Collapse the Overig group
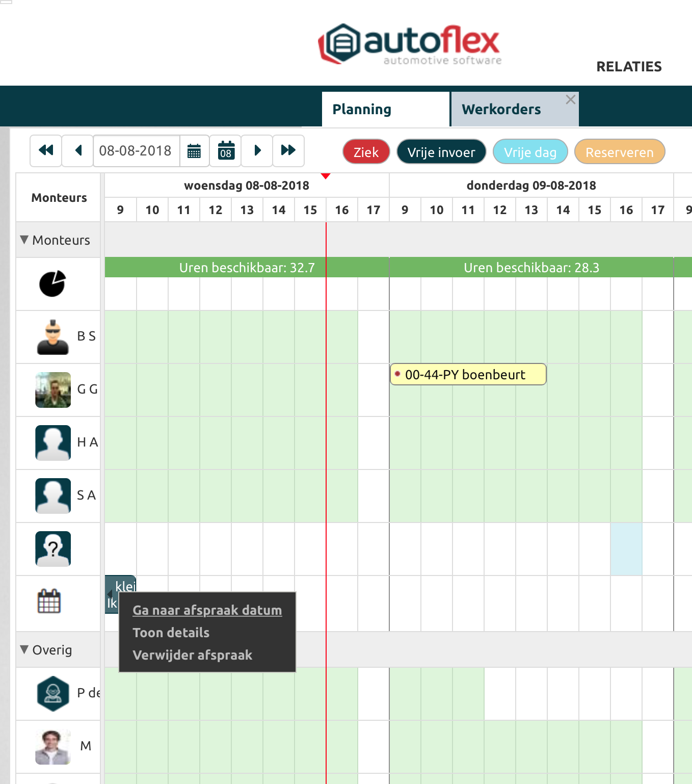692x784 pixels. [x=24, y=649]
